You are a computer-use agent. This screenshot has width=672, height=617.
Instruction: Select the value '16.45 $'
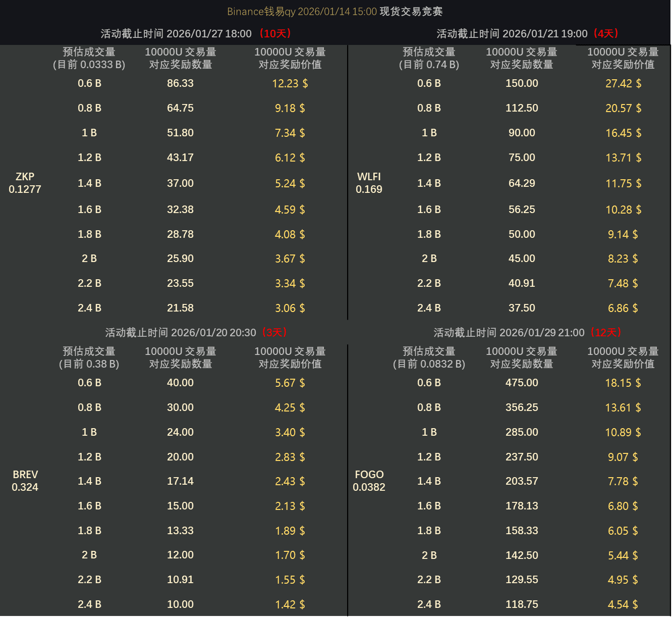pyautogui.click(x=623, y=133)
